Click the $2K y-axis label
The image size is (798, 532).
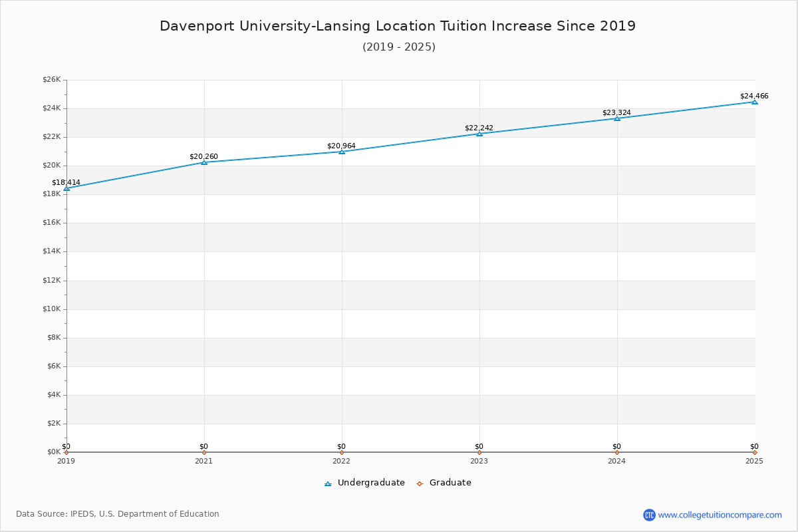coord(54,424)
